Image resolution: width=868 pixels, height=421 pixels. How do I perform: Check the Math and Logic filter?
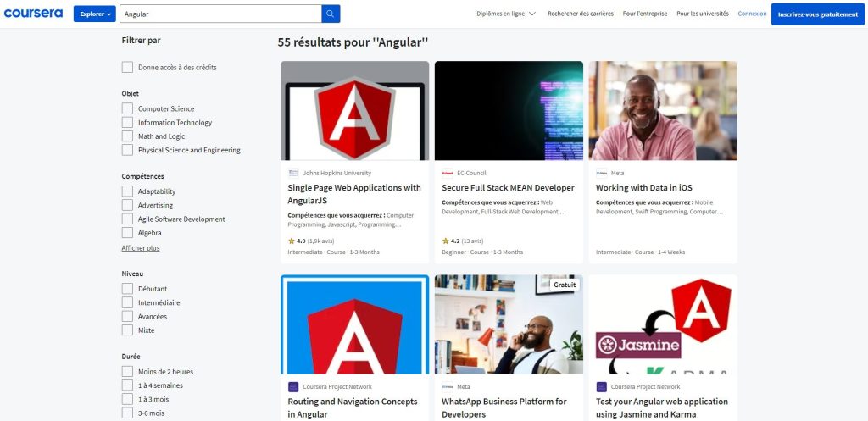click(x=127, y=136)
